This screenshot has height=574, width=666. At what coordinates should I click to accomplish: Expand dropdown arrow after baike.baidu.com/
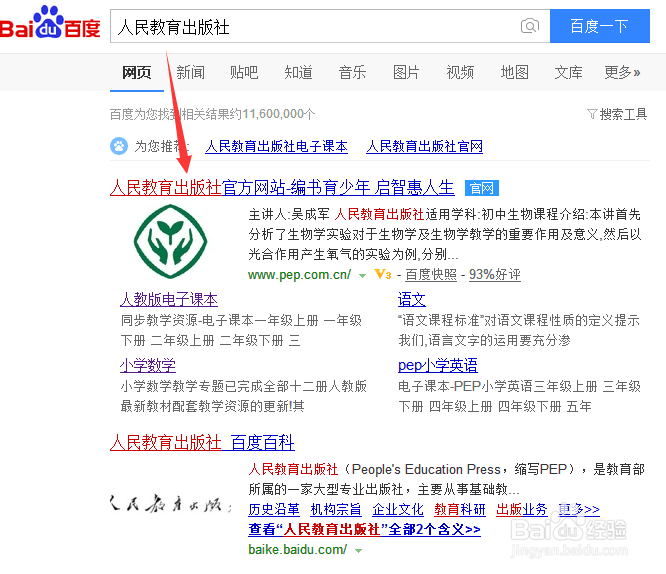(x=358, y=551)
